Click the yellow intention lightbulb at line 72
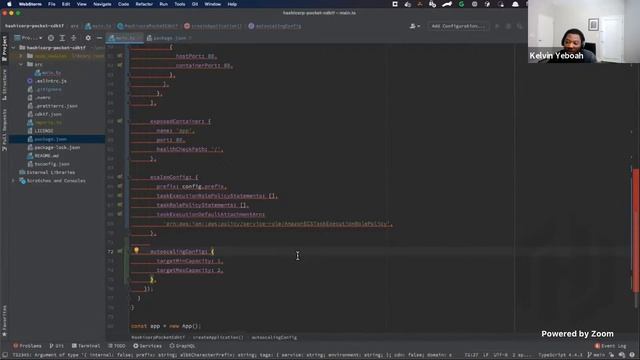This screenshot has width=640, height=360. tap(136, 251)
